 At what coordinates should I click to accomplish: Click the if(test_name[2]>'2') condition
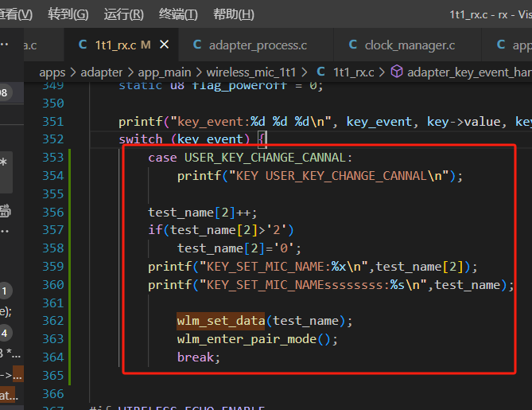pos(221,230)
